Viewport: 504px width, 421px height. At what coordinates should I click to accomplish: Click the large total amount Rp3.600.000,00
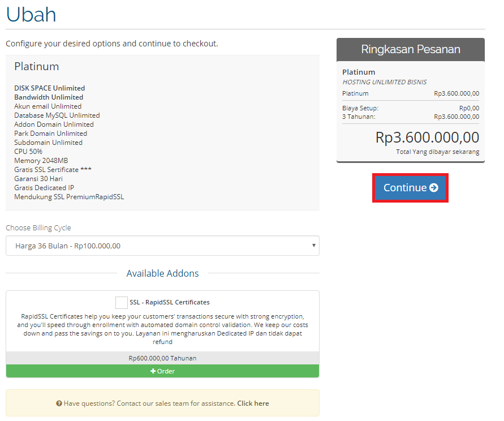tap(427, 138)
